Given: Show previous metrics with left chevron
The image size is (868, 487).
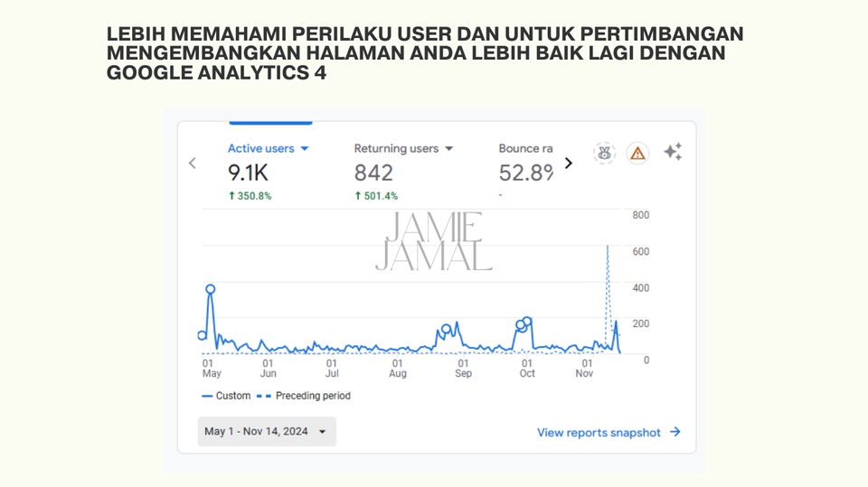Looking at the screenshot, I should 192,164.
